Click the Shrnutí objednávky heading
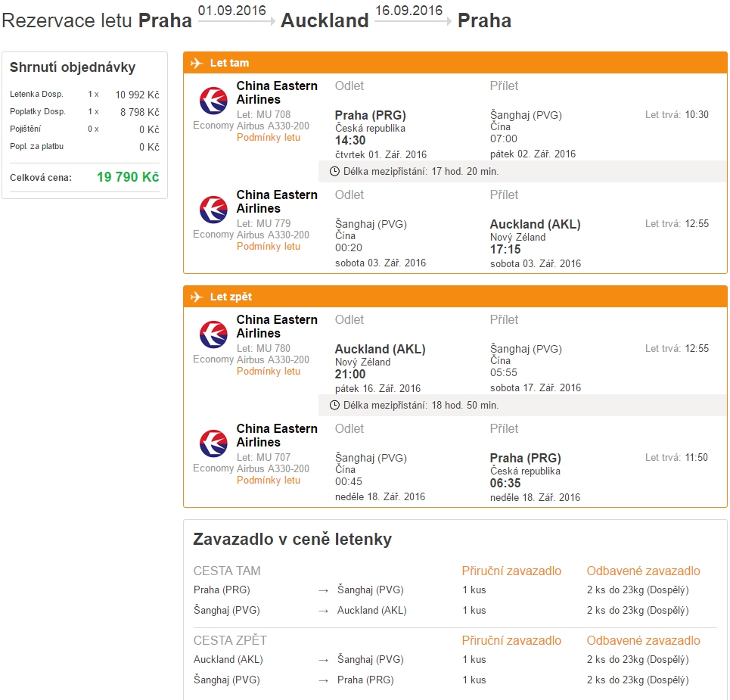Image resolution: width=730 pixels, height=700 pixels. coord(73,67)
